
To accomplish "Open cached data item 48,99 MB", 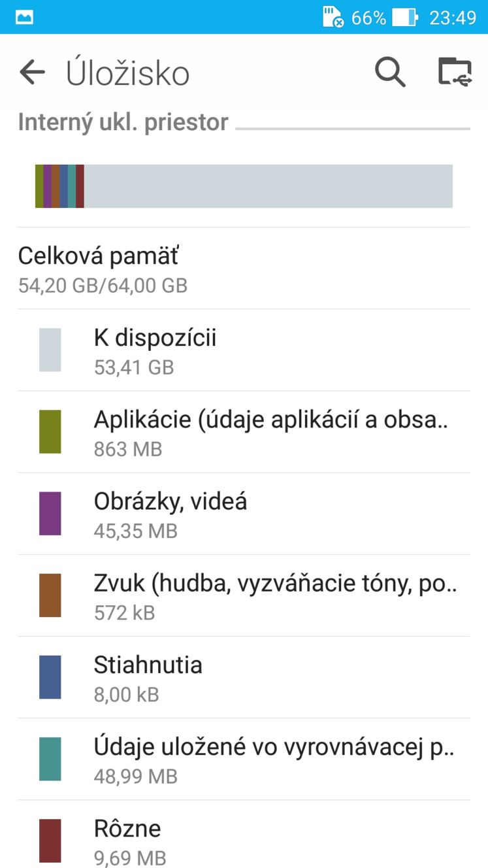I will 244,759.
